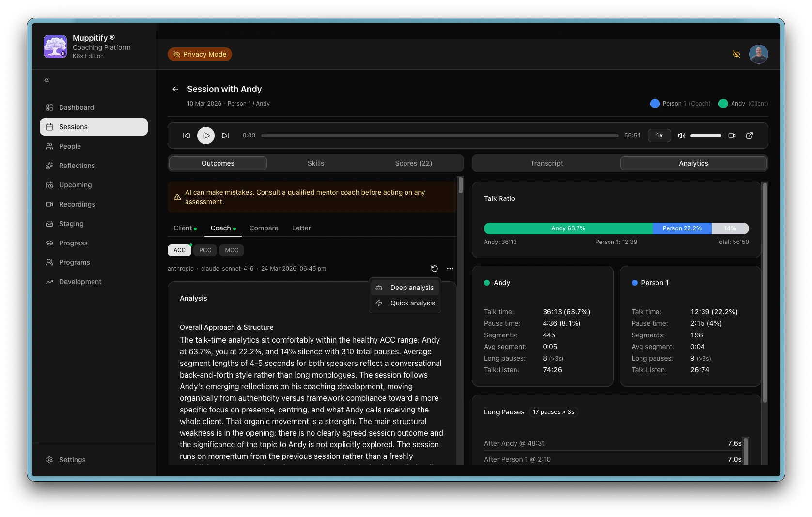This screenshot has height=517, width=812.
Task: Open Settings in the sidebar
Action: (72, 460)
